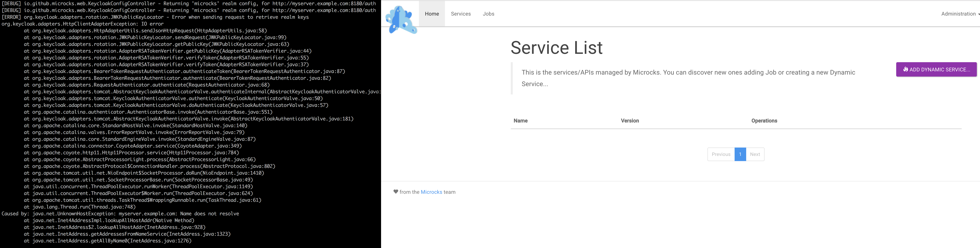
Task: Switch to the Services tab
Action: 461,14
